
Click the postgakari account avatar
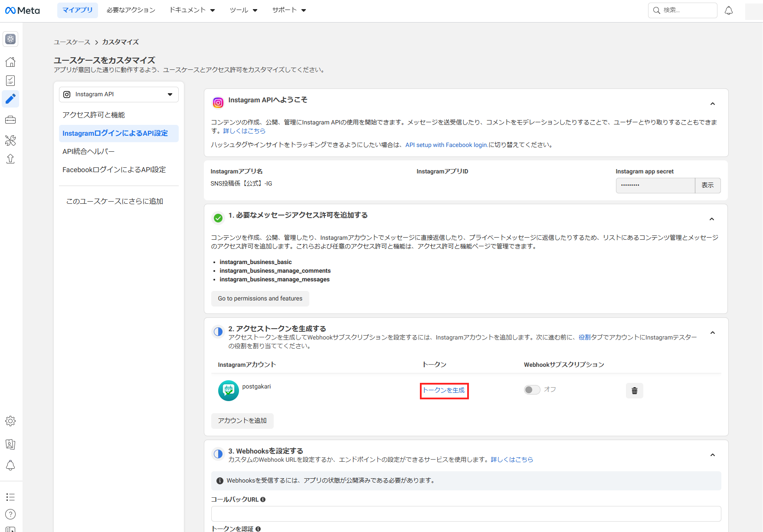pos(228,391)
